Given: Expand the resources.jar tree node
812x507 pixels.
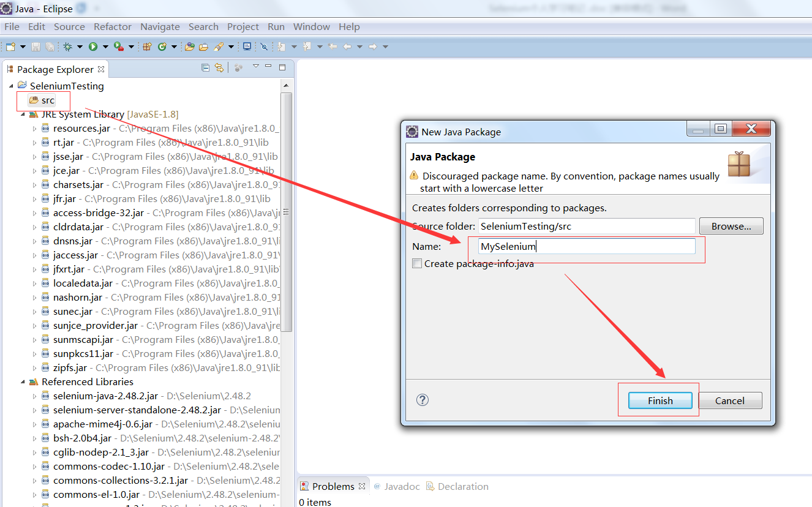Looking at the screenshot, I should 34,129.
